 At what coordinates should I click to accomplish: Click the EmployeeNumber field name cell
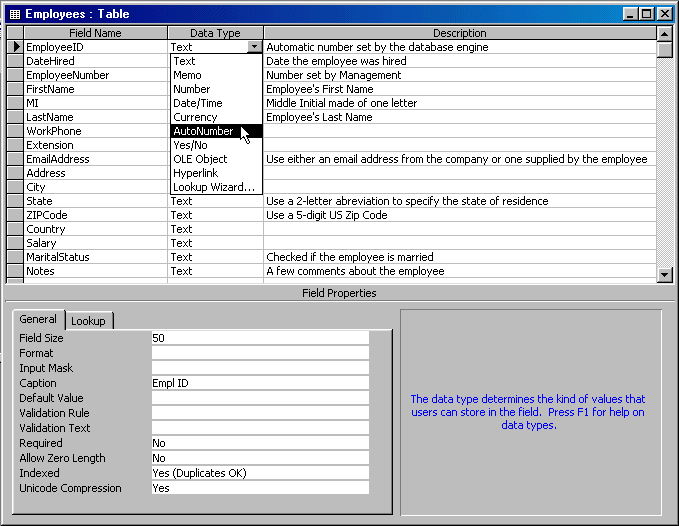tap(96, 75)
